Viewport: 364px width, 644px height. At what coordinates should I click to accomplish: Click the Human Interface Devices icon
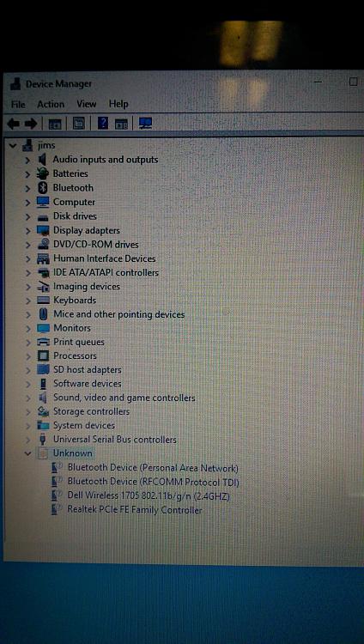coord(43,258)
